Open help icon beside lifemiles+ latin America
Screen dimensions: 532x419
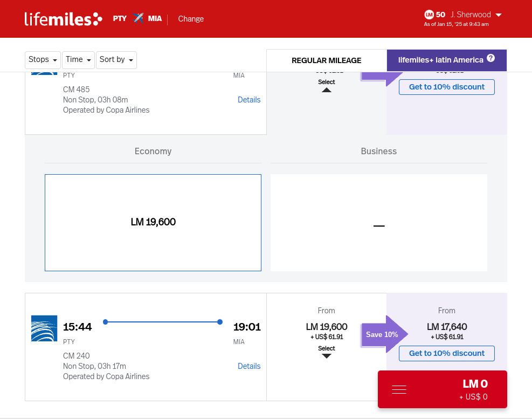pos(490,58)
